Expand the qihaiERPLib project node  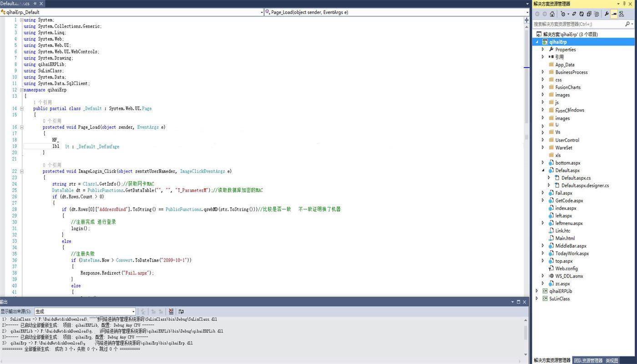(537, 291)
